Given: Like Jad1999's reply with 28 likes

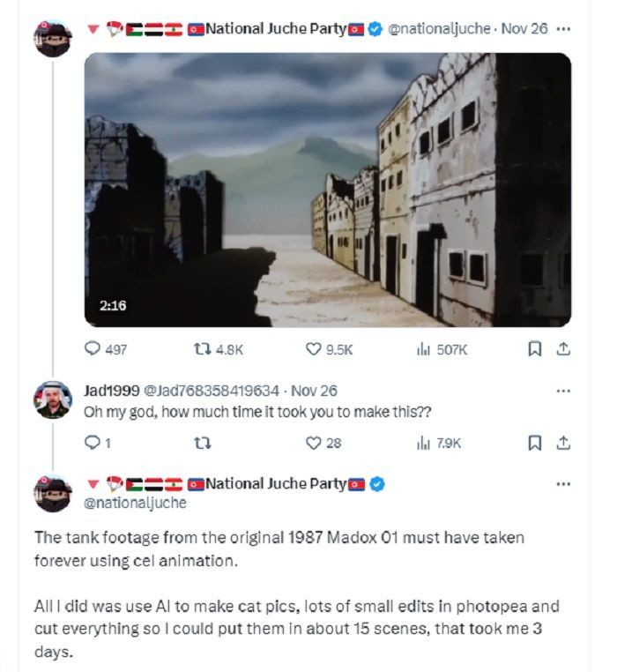Looking at the screenshot, I should (323, 443).
